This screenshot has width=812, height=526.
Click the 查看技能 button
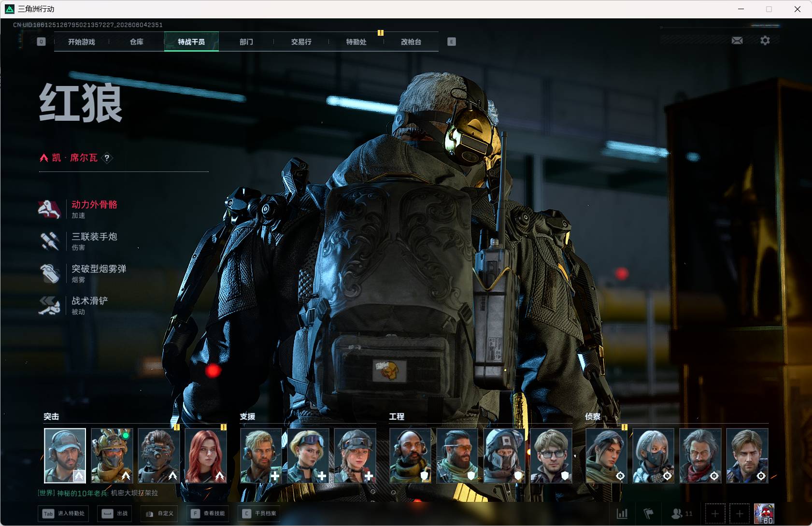(208, 513)
